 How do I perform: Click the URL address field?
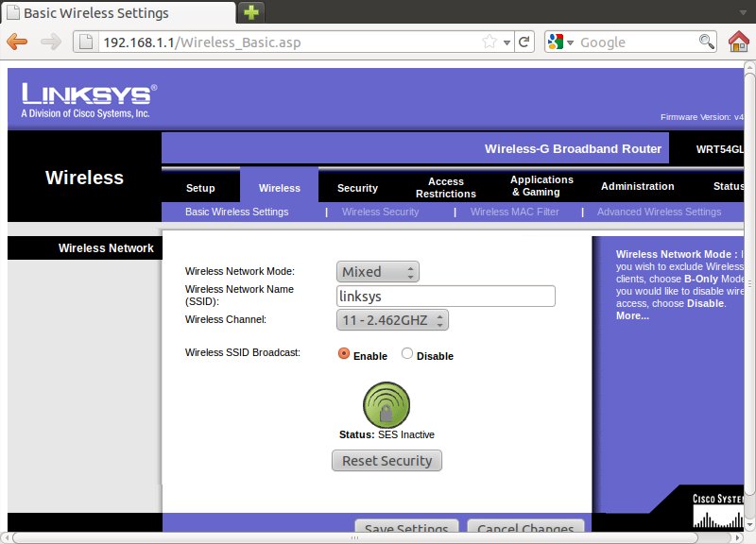(289, 42)
